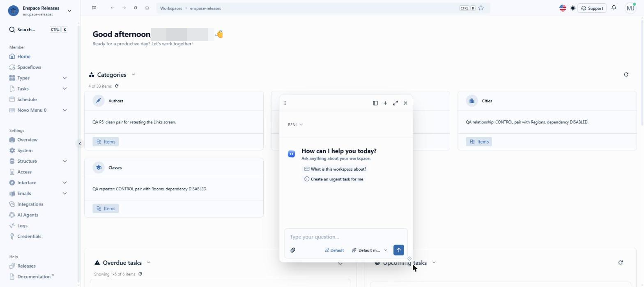Open the Enspace Releases workspace switcher
The height and width of the screenshot is (287, 644).
coord(40,11)
